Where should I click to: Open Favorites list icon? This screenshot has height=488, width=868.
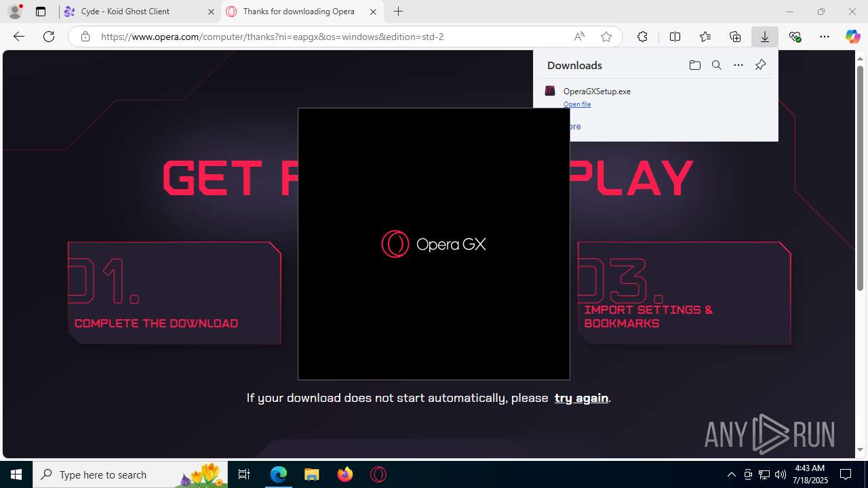705,37
